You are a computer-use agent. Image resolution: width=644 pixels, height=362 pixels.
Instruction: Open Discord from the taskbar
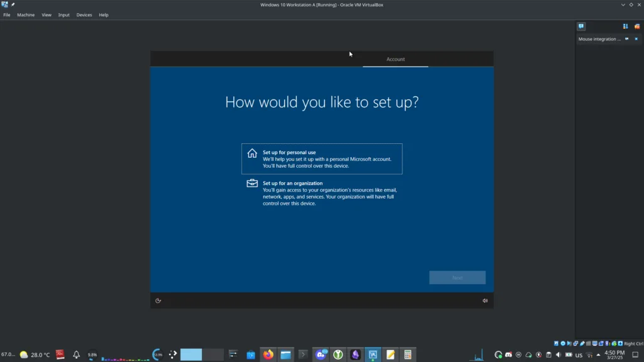pyautogui.click(x=321, y=354)
